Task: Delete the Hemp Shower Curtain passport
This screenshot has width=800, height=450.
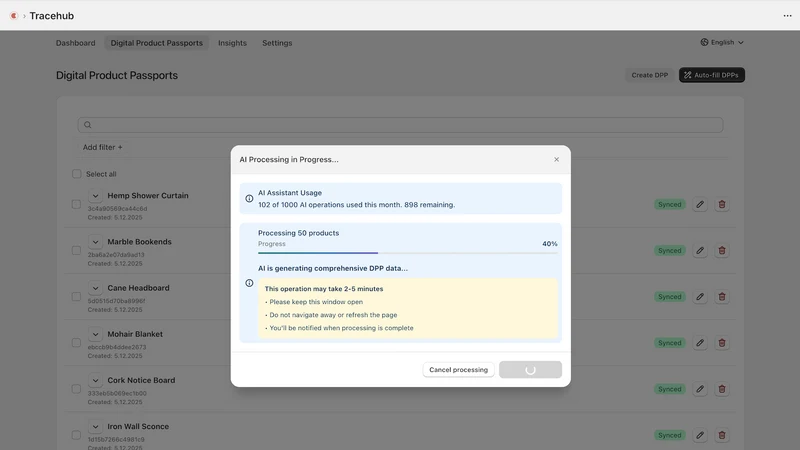Action: 721,205
